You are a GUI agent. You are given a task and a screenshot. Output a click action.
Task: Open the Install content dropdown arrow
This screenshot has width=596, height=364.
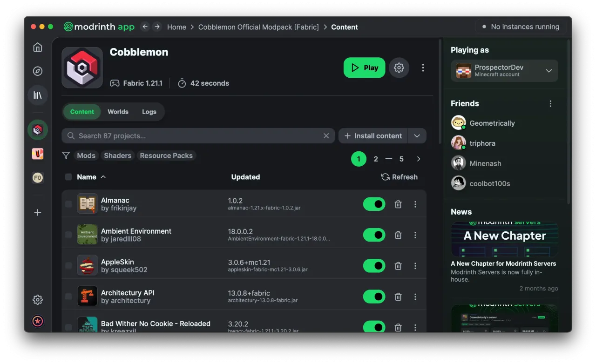pyautogui.click(x=417, y=136)
